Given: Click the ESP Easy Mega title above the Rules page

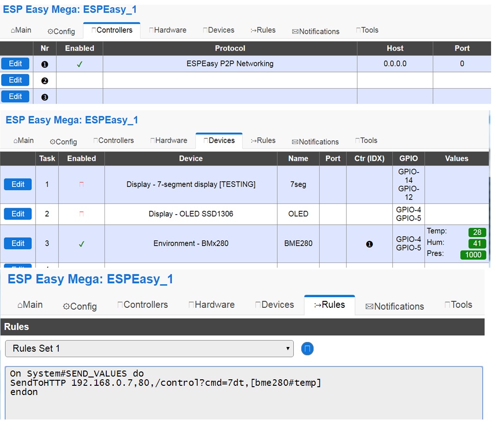Looking at the screenshot, I should (x=91, y=279).
